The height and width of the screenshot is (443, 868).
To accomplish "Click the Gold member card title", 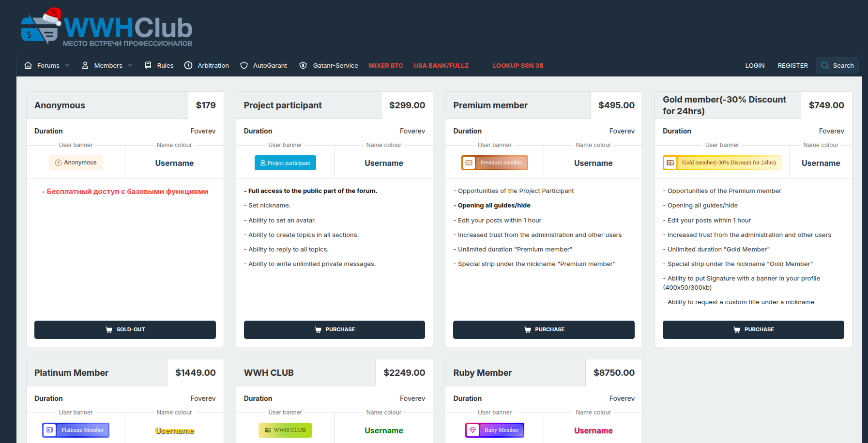I will tap(725, 105).
